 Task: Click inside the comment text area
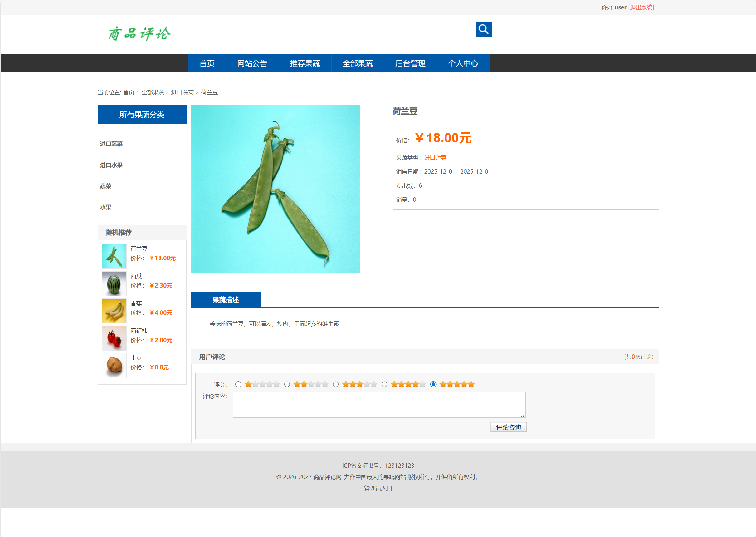tap(379, 404)
